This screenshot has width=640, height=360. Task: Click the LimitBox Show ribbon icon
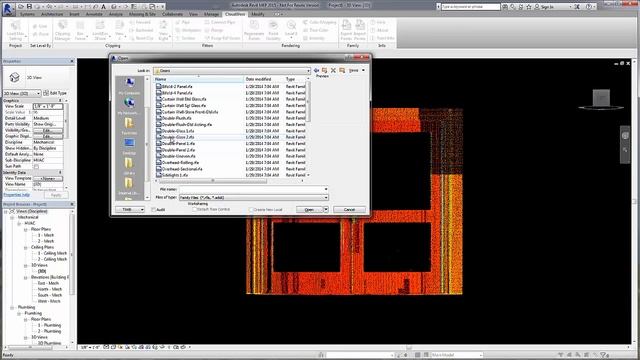click(100, 30)
